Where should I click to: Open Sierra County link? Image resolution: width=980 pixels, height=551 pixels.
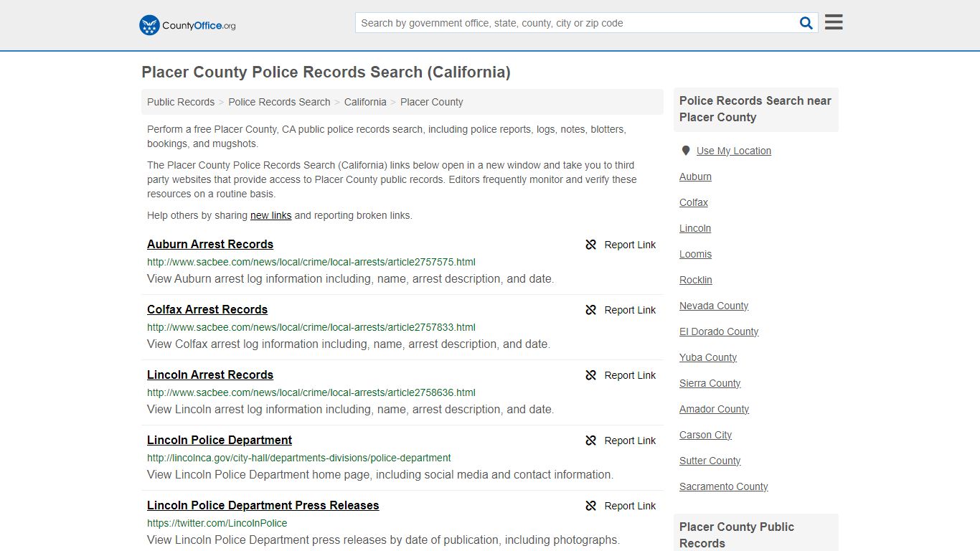710,383
